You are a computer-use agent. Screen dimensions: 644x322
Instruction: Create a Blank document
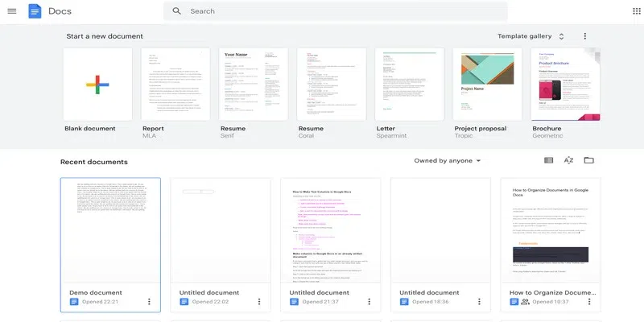97,85
